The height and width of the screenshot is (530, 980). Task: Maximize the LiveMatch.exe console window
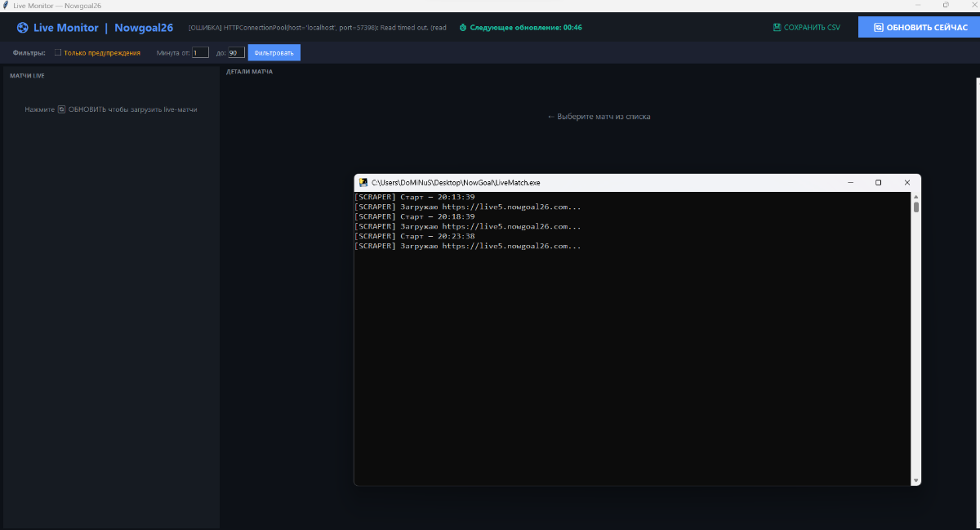(878, 183)
